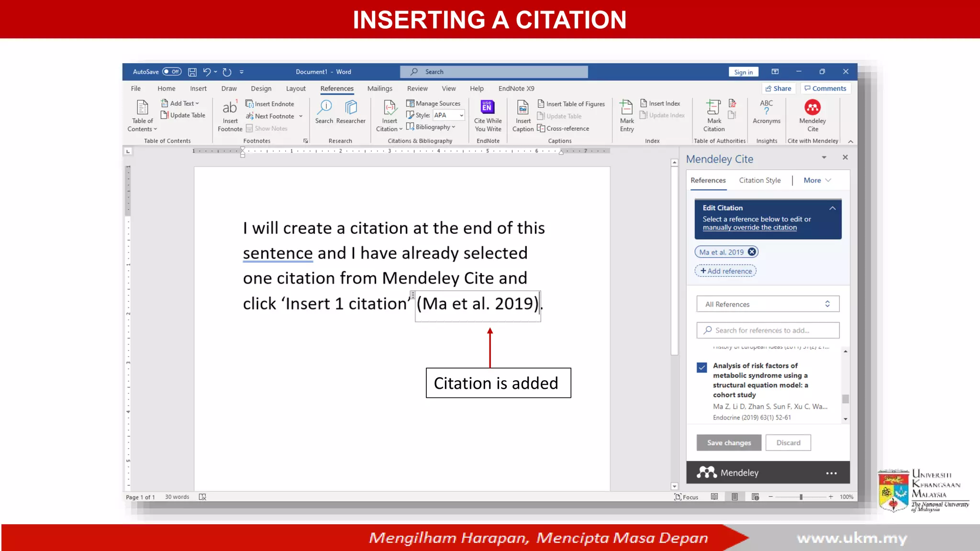Click Add reference button
Screen dimensions: 980x551
725,271
